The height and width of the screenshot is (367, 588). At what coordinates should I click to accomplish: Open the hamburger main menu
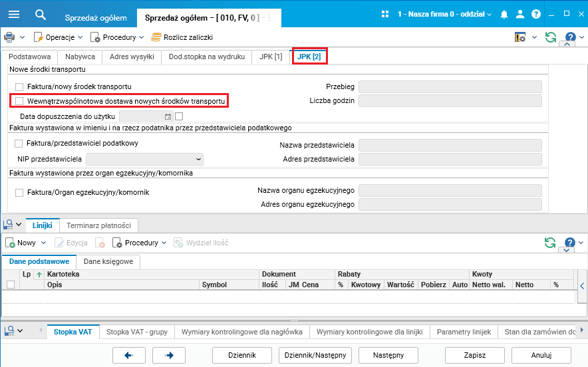click(14, 14)
